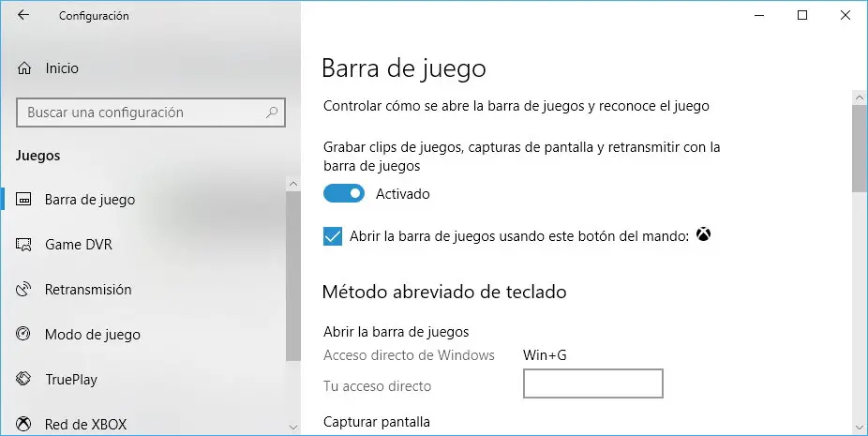
Task: Go to the Modo de juego section
Action: coord(92,335)
